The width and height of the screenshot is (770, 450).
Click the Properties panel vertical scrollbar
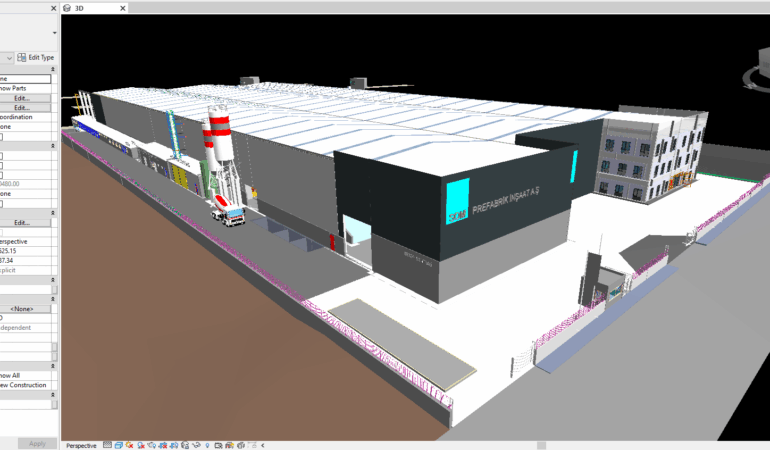pos(54,352)
